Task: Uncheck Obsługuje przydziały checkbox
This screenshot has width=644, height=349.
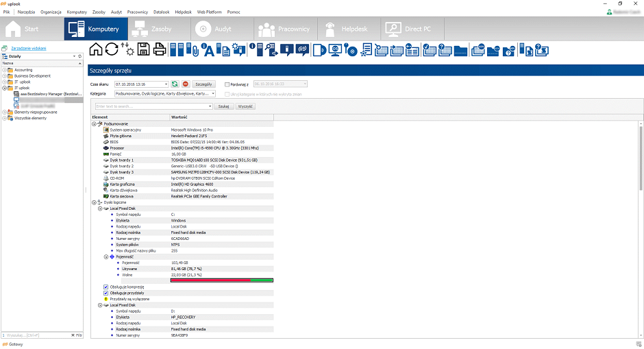Action: coord(106,293)
